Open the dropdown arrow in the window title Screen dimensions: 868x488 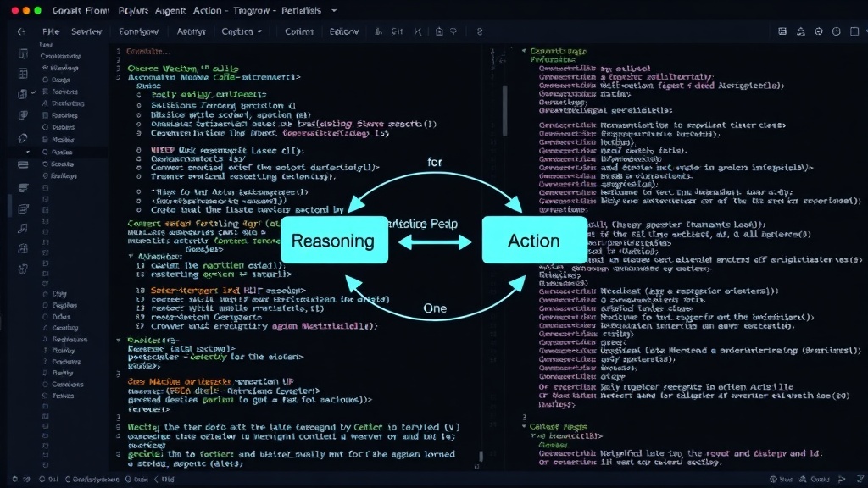334,10
